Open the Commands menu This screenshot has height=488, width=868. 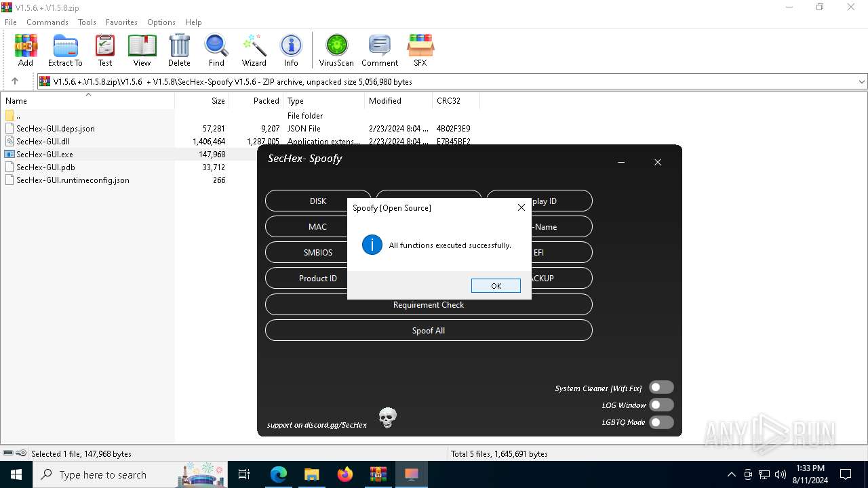[x=47, y=22]
